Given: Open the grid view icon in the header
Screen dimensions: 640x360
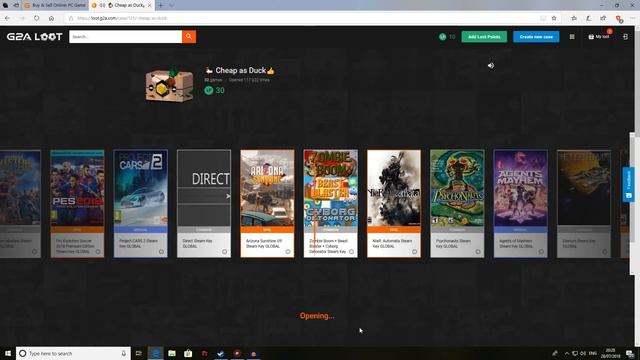Looking at the screenshot, I should pos(572,37).
